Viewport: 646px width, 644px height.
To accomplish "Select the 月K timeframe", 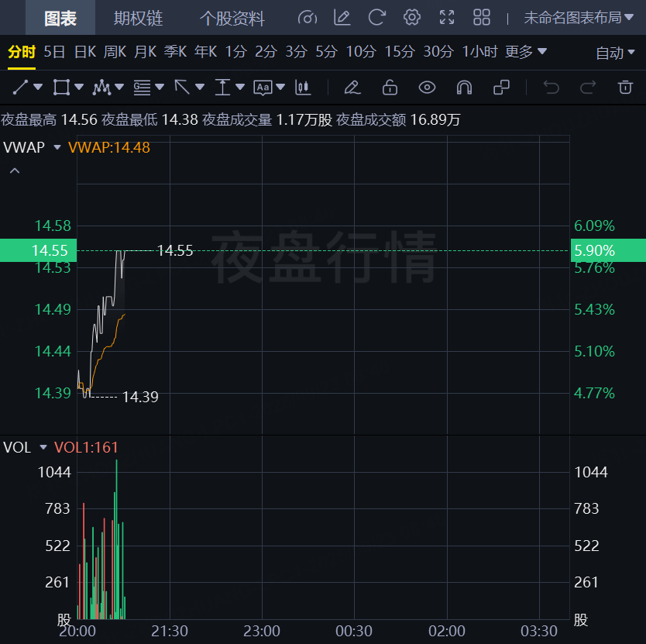I will pos(145,52).
